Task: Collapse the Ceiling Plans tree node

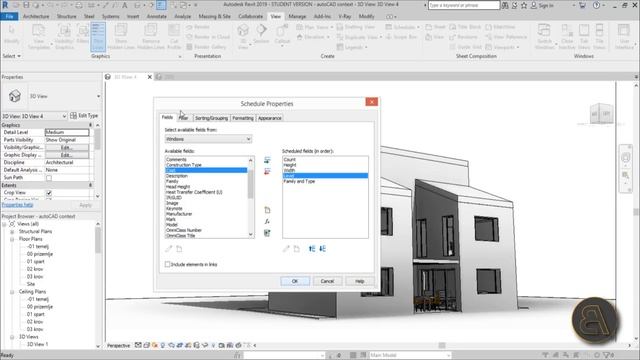Action: pyautogui.click(x=12, y=292)
